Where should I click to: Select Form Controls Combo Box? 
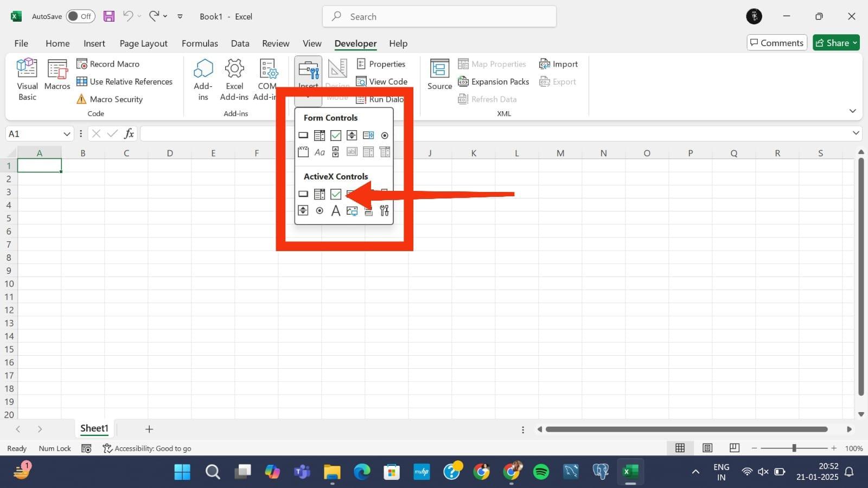pos(320,136)
